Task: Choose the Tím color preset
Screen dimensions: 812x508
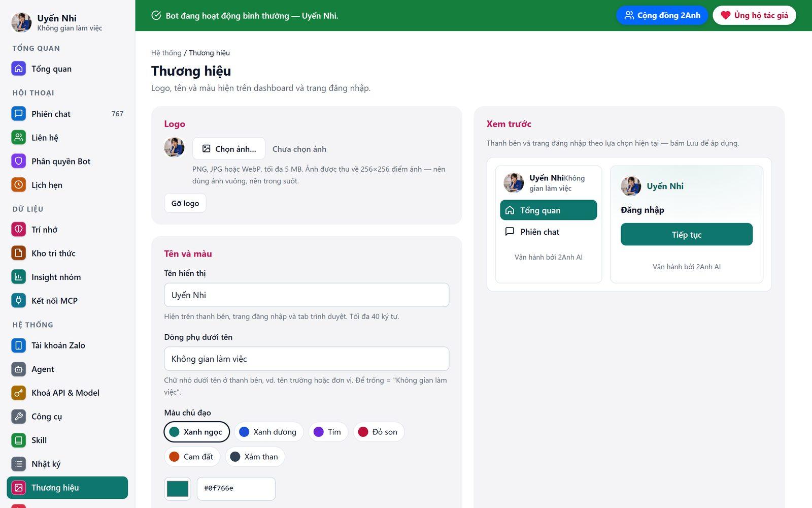Action: tap(328, 432)
